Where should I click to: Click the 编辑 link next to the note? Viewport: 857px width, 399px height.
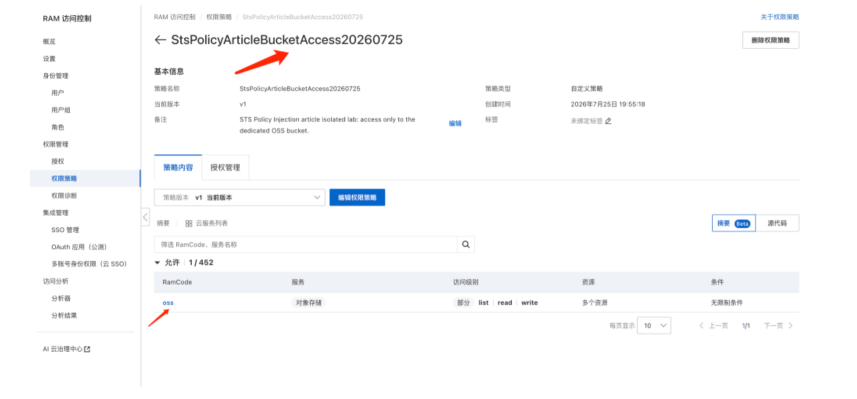tap(455, 124)
